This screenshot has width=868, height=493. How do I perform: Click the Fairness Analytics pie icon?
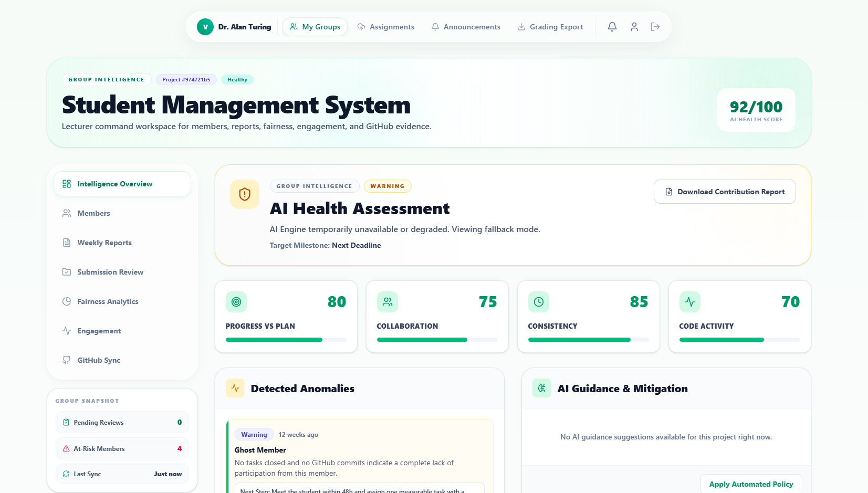click(x=67, y=301)
